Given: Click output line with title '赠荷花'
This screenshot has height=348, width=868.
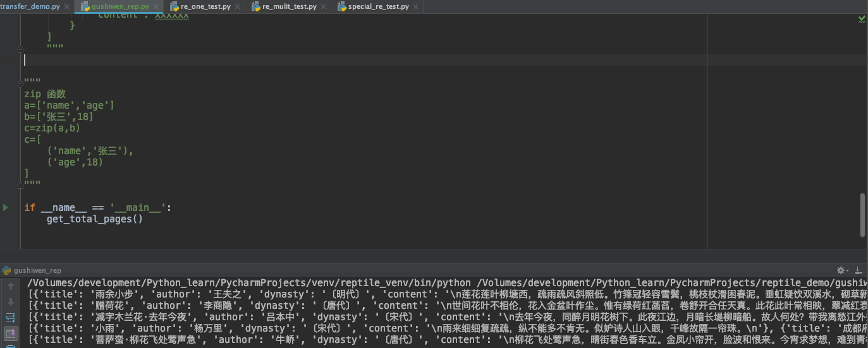Looking at the screenshot, I should [x=447, y=306].
